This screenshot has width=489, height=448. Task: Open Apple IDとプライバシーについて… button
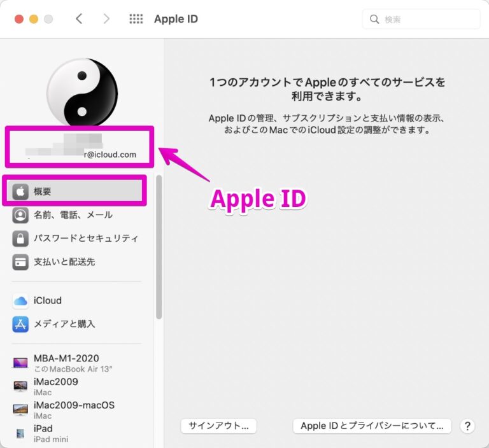(x=372, y=426)
